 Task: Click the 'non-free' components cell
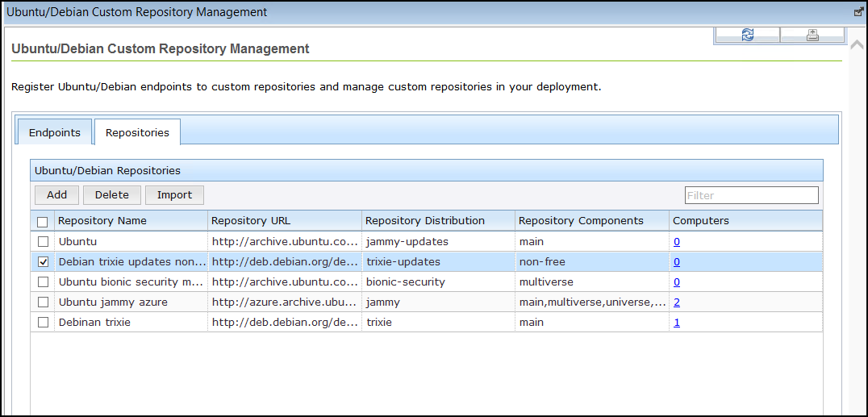(x=592, y=262)
